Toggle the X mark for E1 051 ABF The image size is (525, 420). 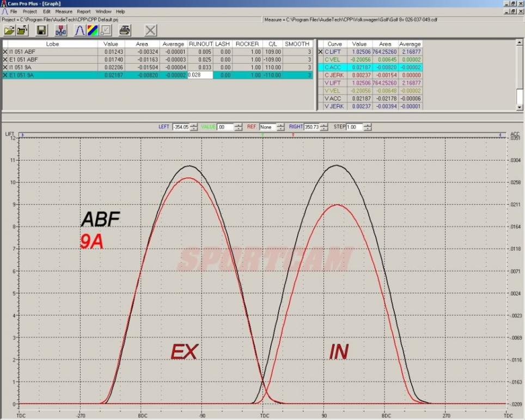pyautogui.click(x=5, y=59)
